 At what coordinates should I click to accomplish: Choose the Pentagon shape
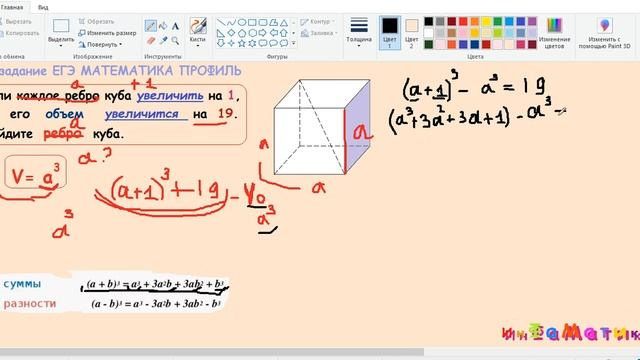point(242,33)
